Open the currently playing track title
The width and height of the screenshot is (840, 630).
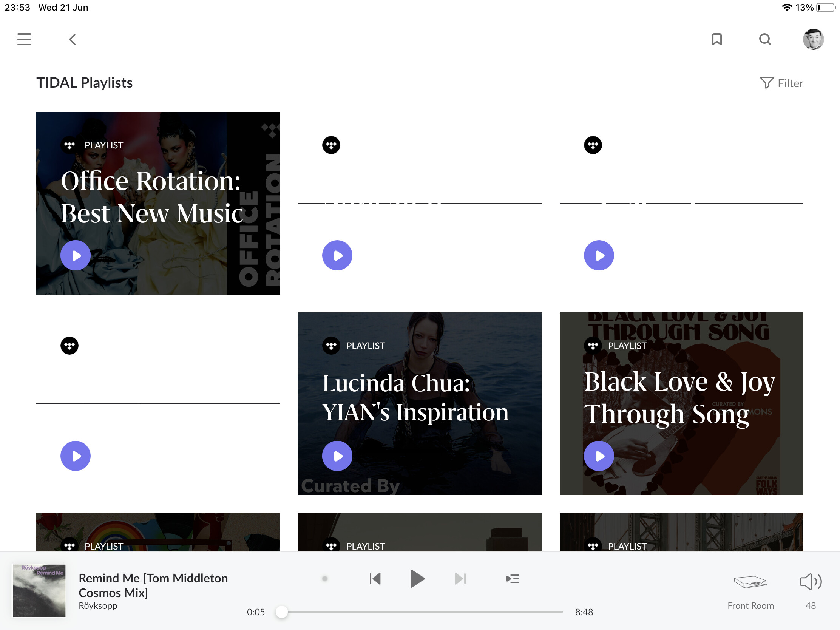tap(153, 585)
